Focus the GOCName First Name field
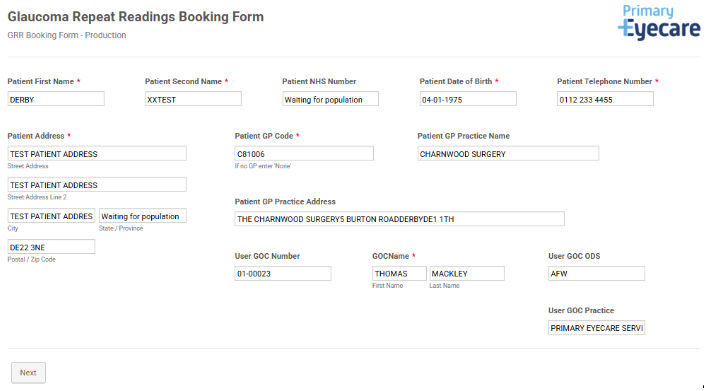 [399, 274]
